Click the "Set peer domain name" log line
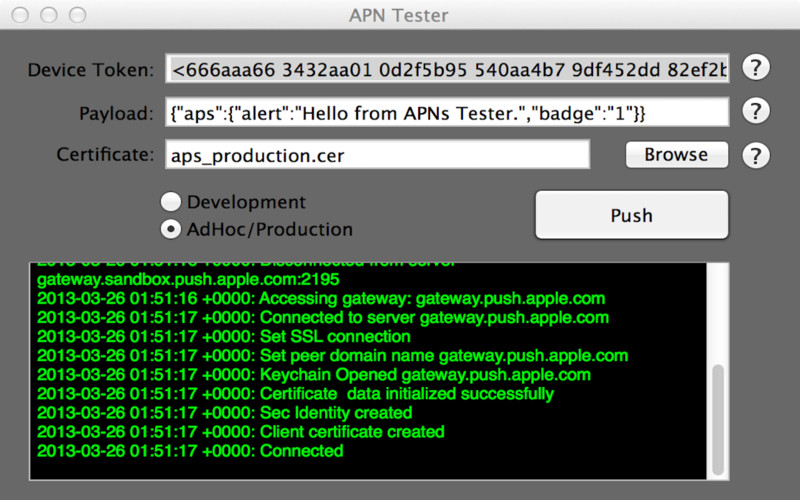 [x=333, y=356]
